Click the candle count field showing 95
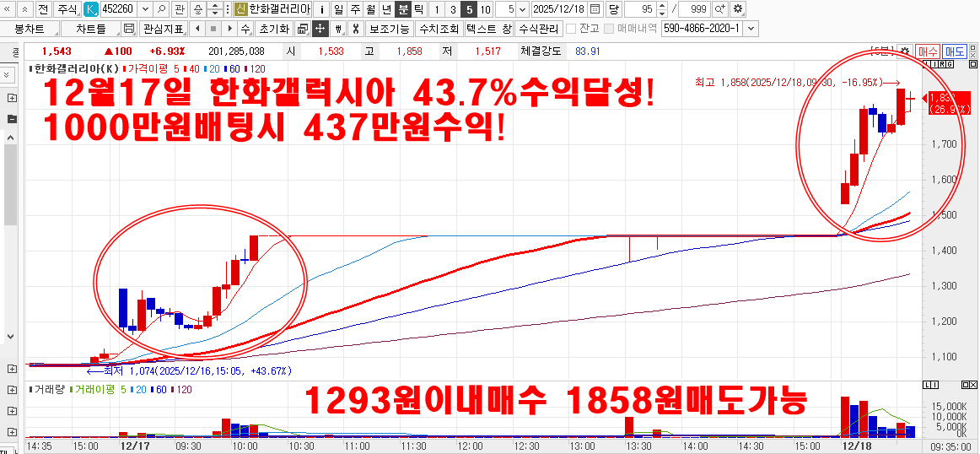The image size is (980, 454). tap(645, 9)
